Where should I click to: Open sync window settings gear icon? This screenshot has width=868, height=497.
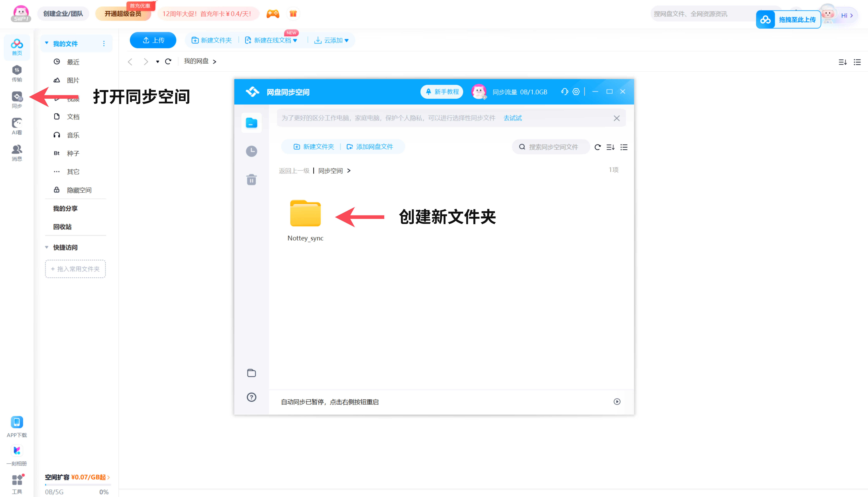point(576,91)
